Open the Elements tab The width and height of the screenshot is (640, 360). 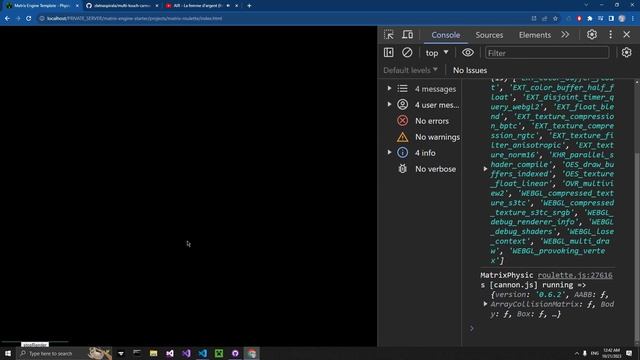point(535,35)
